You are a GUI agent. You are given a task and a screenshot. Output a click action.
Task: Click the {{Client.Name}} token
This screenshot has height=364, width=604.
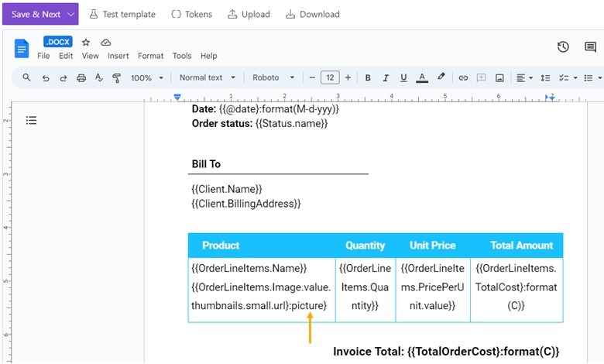point(226,189)
